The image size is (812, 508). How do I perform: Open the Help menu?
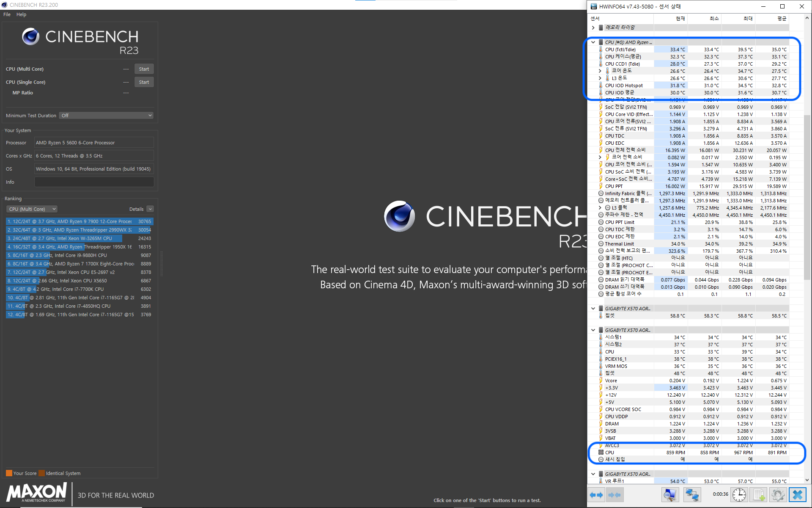21,14
